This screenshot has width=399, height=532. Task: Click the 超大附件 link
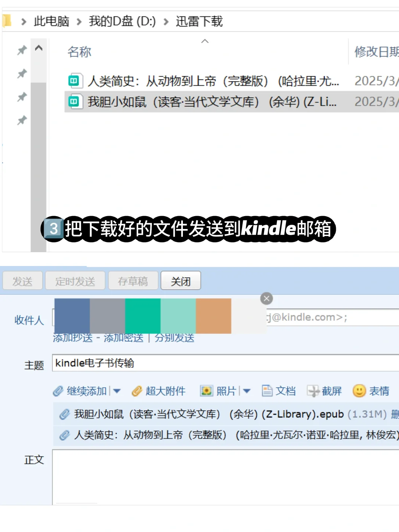(x=166, y=391)
